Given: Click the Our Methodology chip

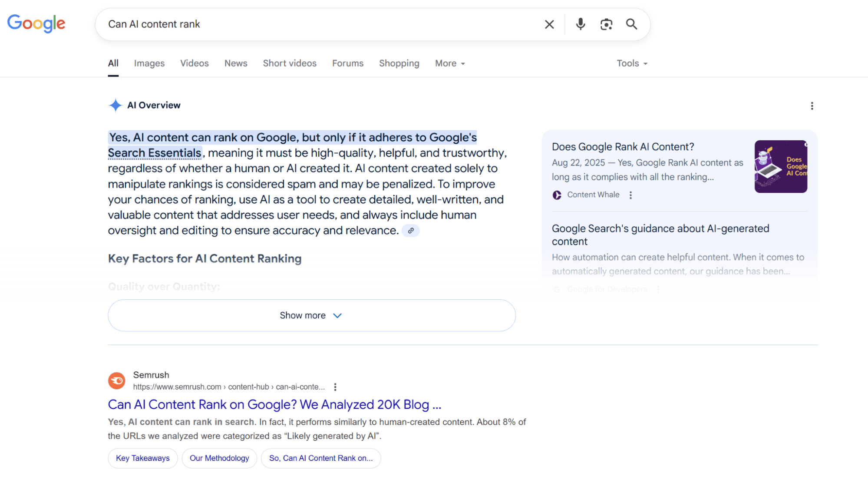Looking at the screenshot, I should tap(219, 458).
